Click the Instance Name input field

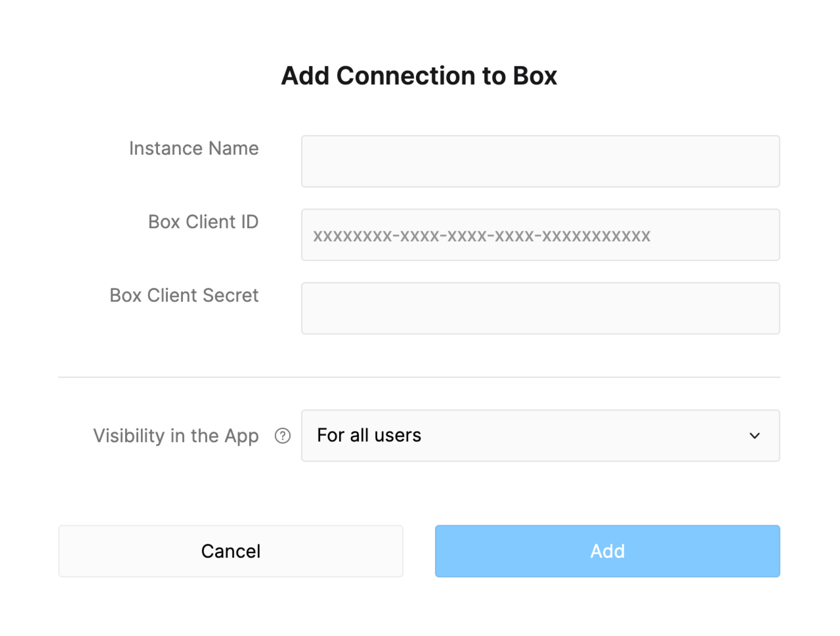coord(540,161)
